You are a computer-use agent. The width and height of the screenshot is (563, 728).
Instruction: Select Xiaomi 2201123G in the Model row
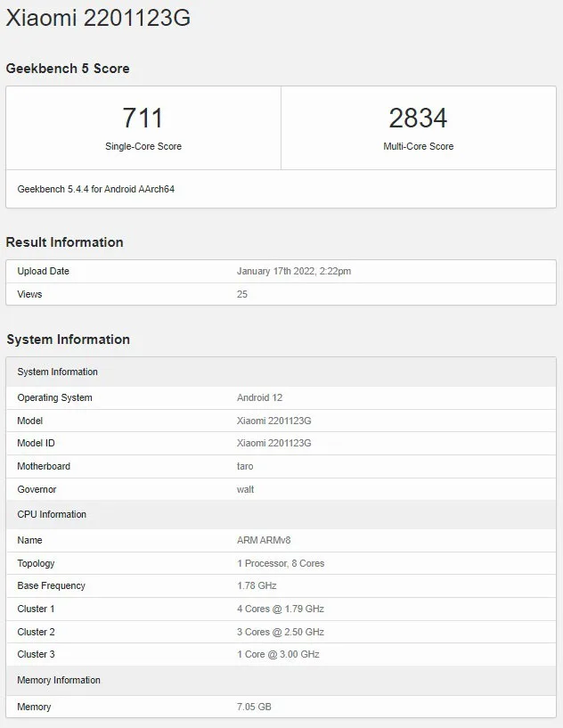pos(273,421)
